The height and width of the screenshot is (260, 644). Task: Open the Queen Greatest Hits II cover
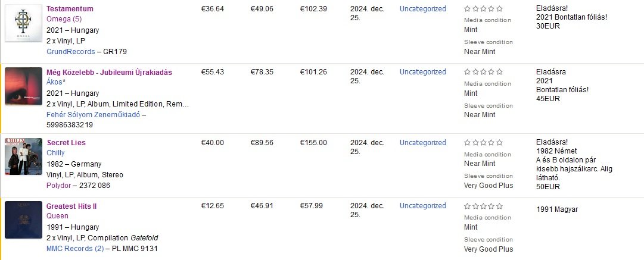(23, 220)
